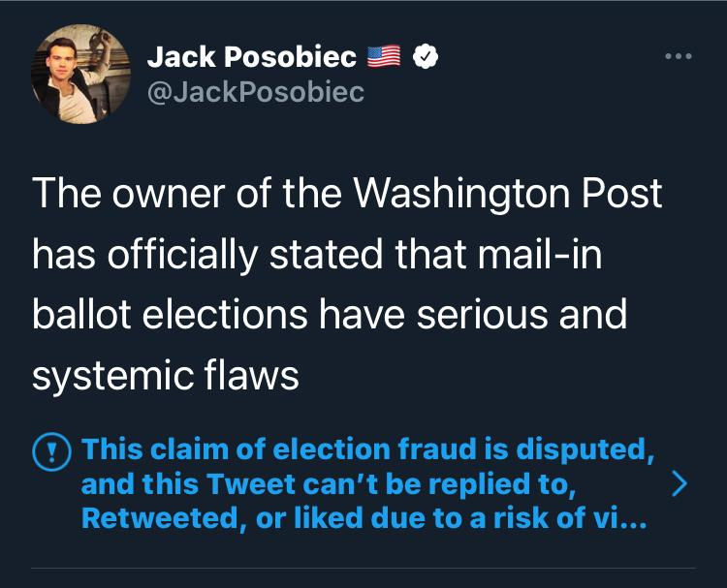Image resolution: width=727 pixels, height=588 pixels.
Task: Click the divider line below the notice
Action: [x=363, y=568]
